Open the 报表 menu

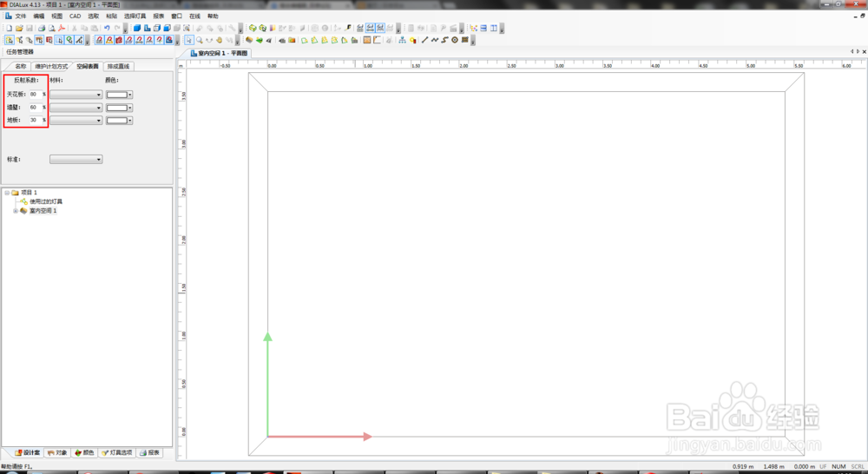158,16
